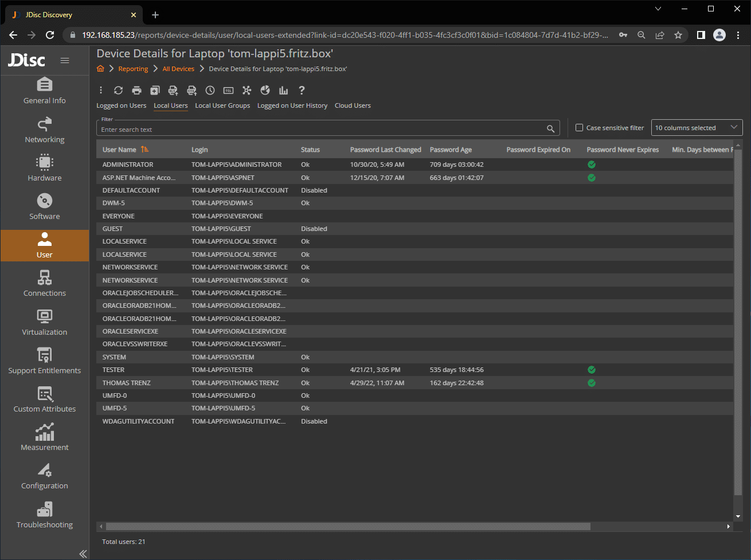Viewport: 751px width, 560px height.
Task: Print the report using the printer icon
Action: tap(136, 91)
